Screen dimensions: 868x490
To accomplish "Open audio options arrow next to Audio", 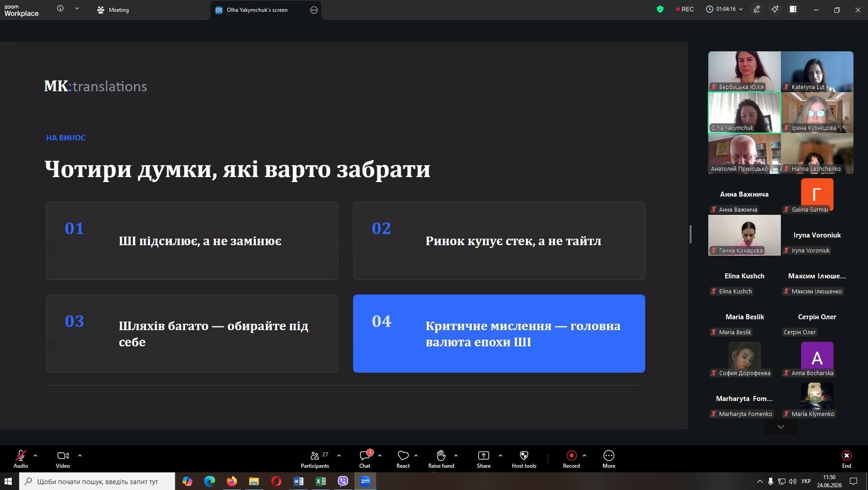I will pos(35,455).
